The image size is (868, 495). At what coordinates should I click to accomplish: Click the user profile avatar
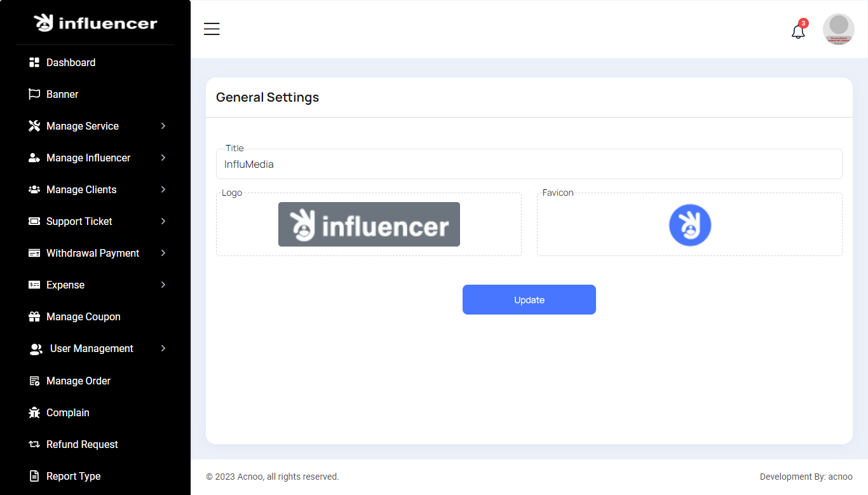pos(838,29)
